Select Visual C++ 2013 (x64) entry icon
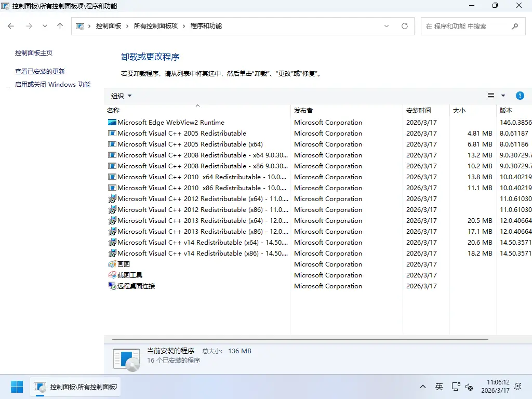 tap(112, 220)
